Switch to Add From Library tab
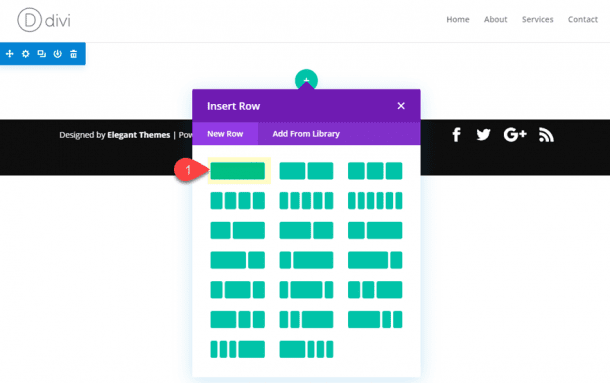The image size is (610, 383). click(306, 134)
